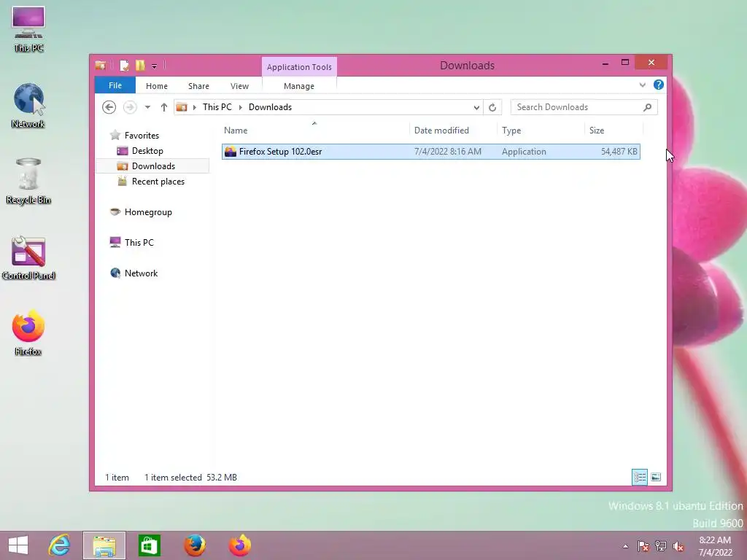Select the Control Panel desktop icon
Screen dimensions: 747x560
(x=28, y=257)
